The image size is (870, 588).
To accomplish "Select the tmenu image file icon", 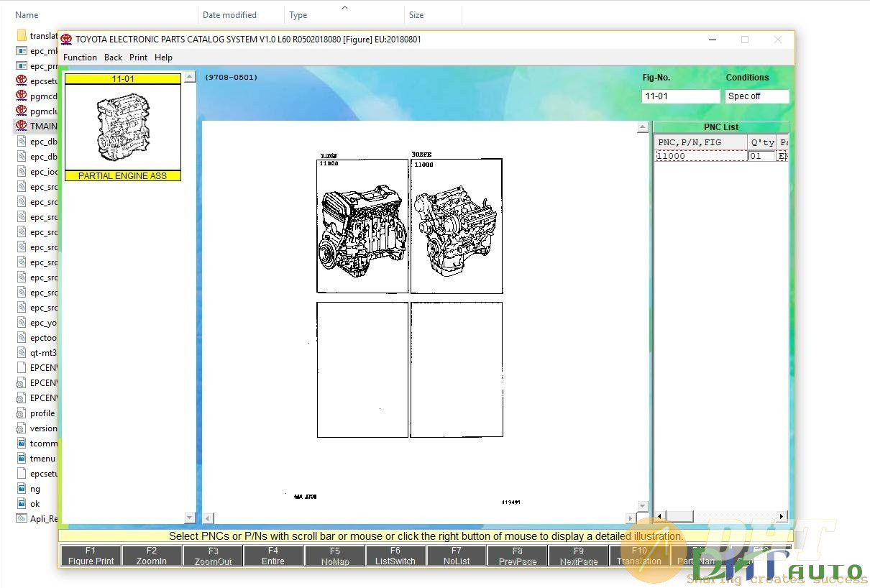I will (21, 458).
